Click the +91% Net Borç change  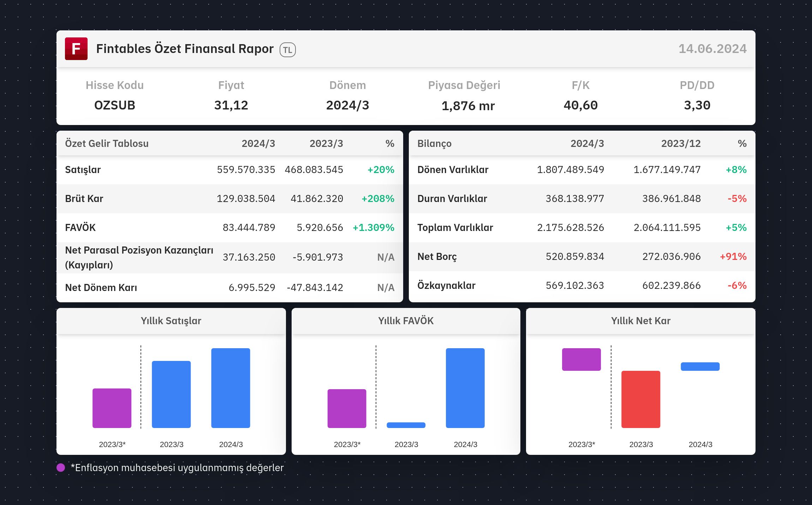pyautogui.click(x=733, y=257)
